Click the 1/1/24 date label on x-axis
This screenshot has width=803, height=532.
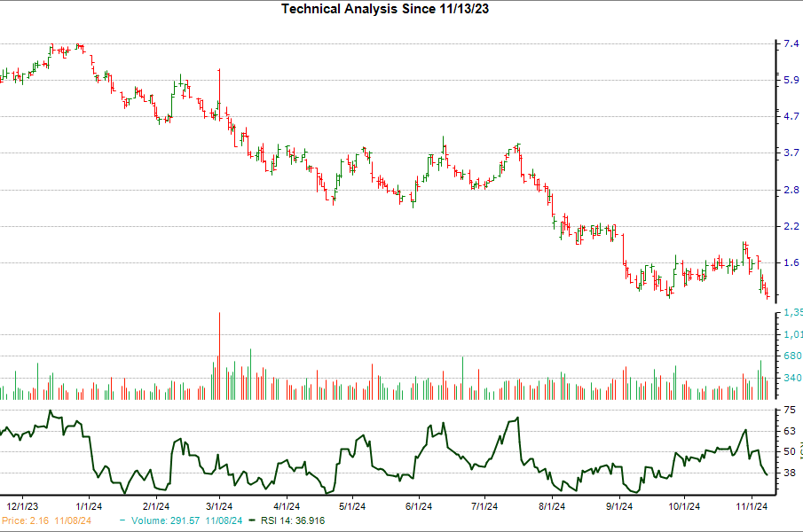88,506
